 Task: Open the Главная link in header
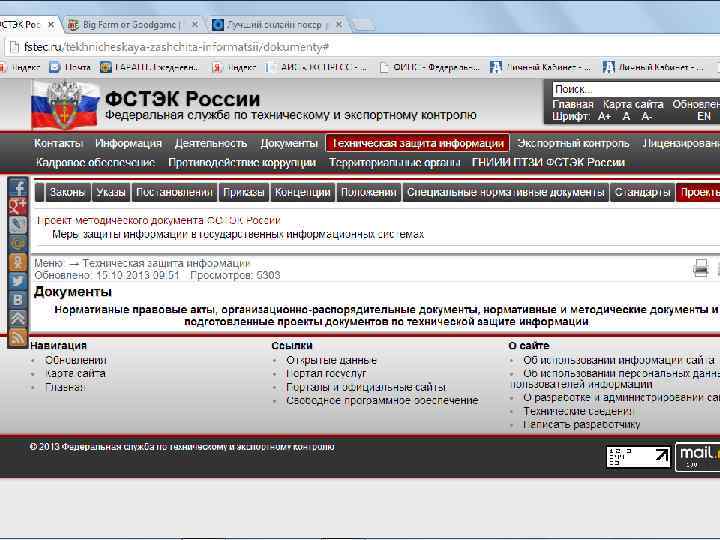click(x=573, y=104)
